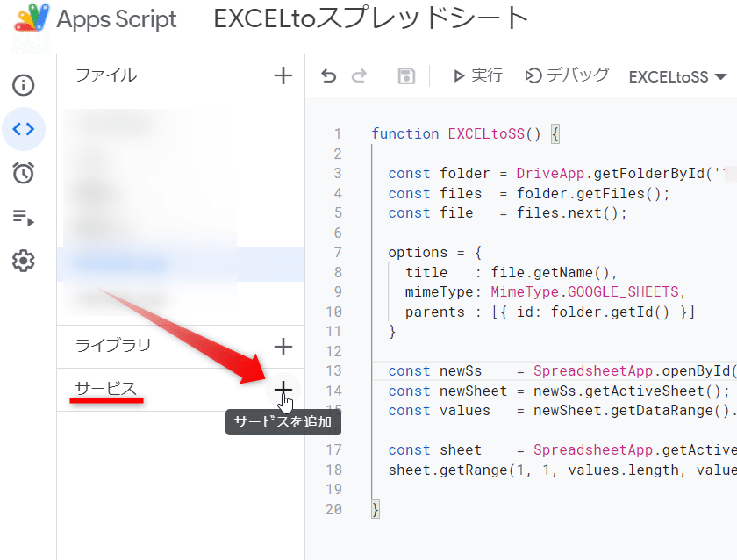Open the Triggers alarm clock icon
The image size is (737, 560).
click(x=23, y=173)
